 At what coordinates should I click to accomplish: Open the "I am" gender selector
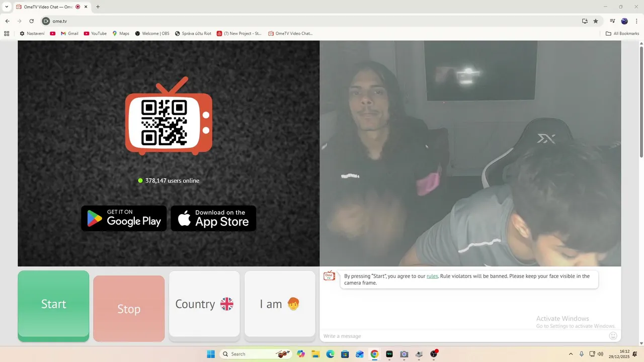coord(280,304)
